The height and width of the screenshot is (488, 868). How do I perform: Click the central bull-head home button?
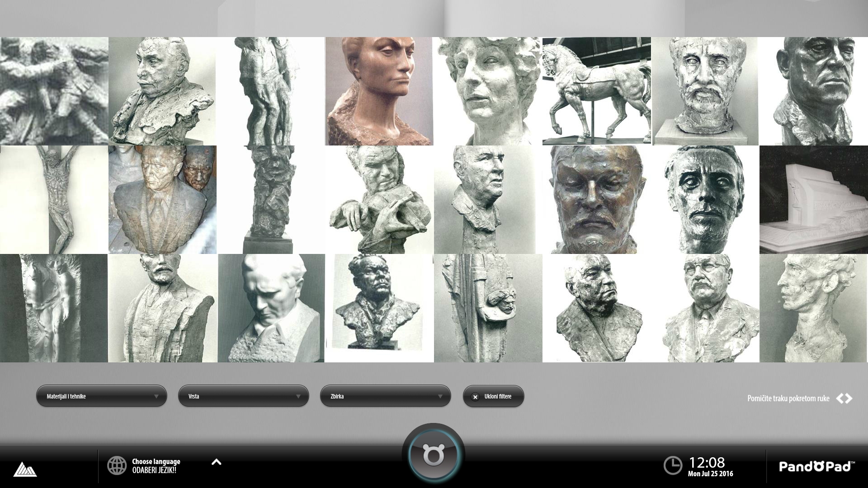[433, 455]
